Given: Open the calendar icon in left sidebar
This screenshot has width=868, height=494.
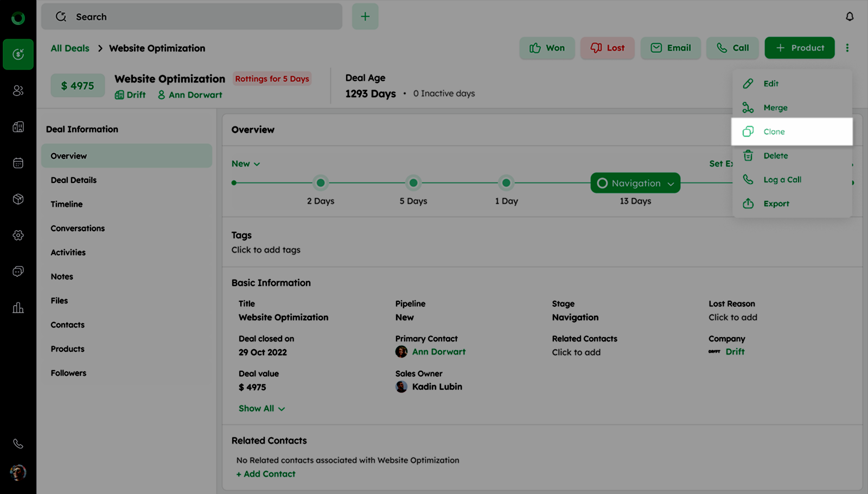Looking at the screenshot, I should (18, 163).
